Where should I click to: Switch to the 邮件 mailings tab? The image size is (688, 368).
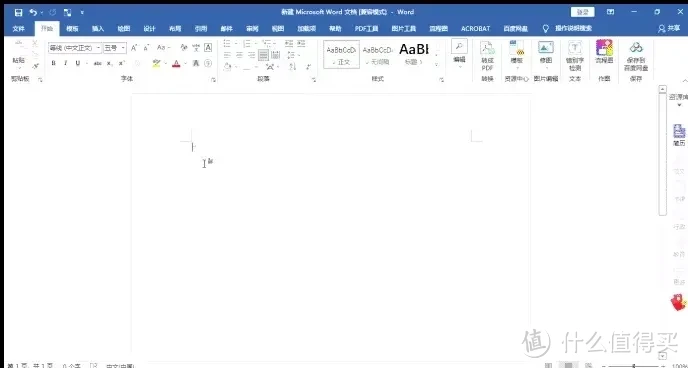[226, 29]
